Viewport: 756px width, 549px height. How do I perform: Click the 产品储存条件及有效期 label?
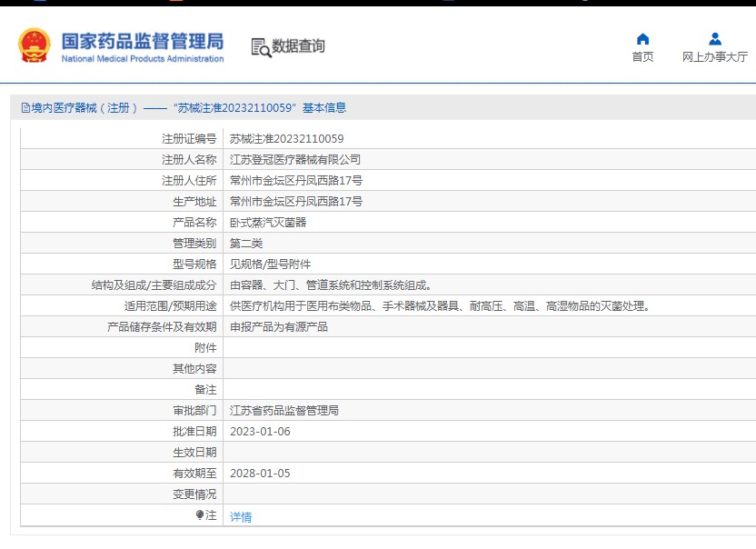(162, 326)
